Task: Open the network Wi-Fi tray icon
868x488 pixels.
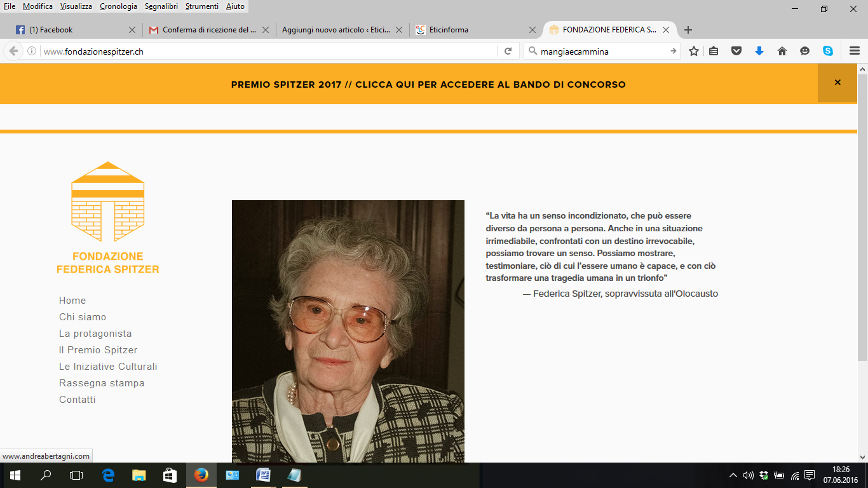Action: (x=795, y=475)
